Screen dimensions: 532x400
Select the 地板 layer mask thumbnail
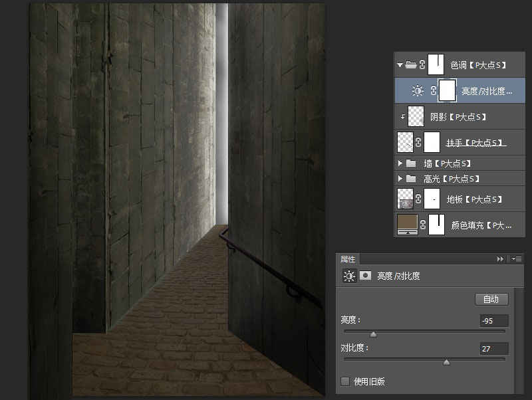pos(432,199)
